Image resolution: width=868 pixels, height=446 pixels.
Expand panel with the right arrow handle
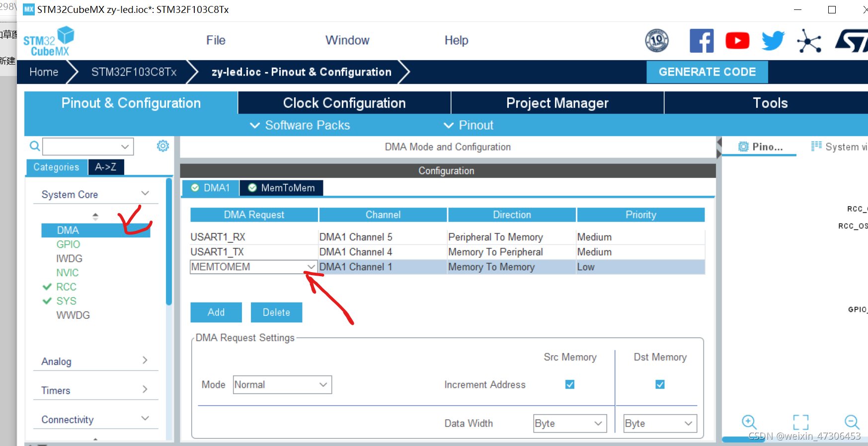pyautogui.click(x=719, y=154)
